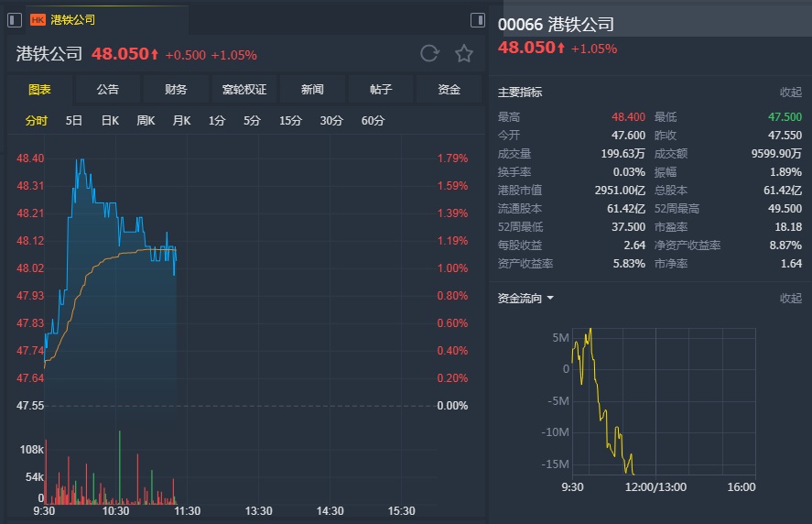Select the 30分 chart interval

(x=330, y=121)
